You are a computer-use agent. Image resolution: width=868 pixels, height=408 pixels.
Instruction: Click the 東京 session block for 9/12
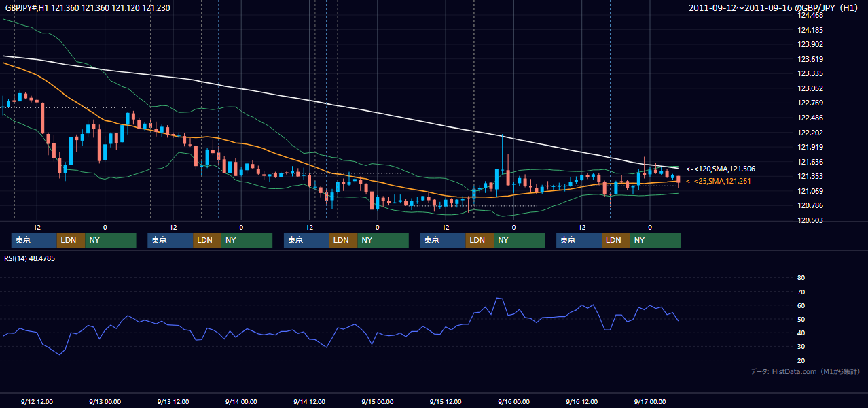pyautogui.click(x=34, y=240)
